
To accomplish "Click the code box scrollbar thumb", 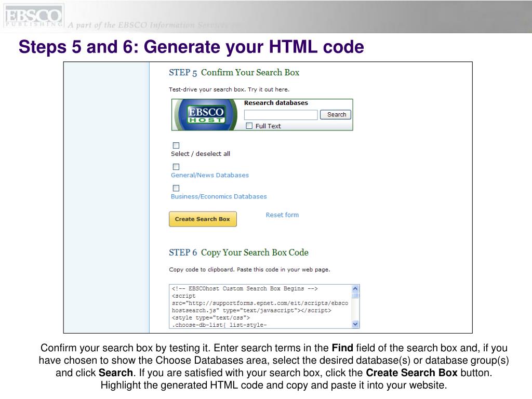I will coord(355,296).
